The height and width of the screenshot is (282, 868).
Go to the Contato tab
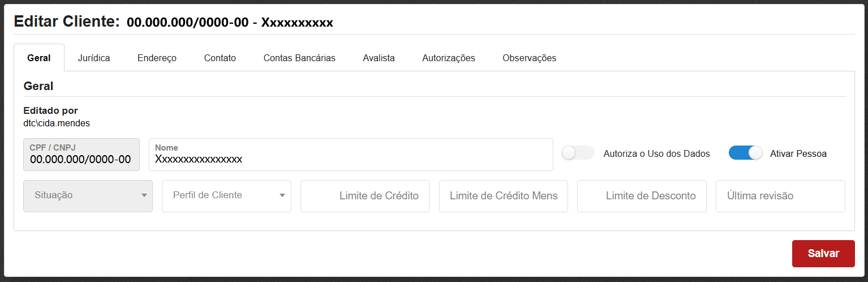(220, 58)
